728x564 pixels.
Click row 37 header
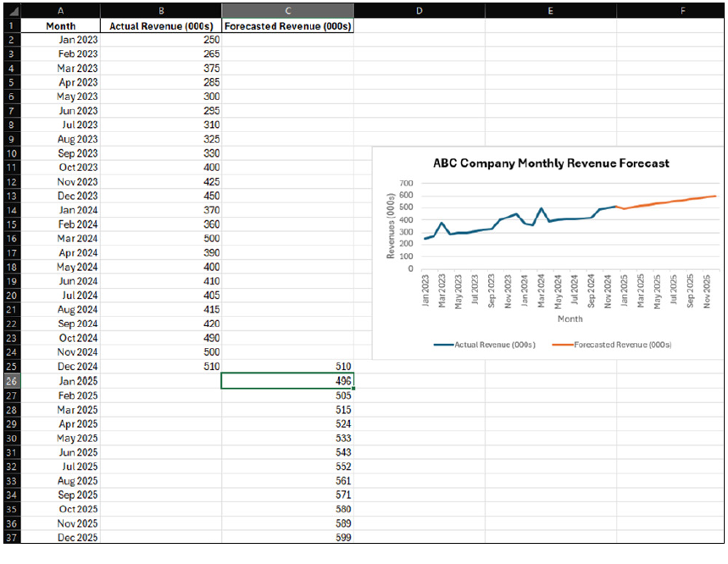click(x=11, y=538)
